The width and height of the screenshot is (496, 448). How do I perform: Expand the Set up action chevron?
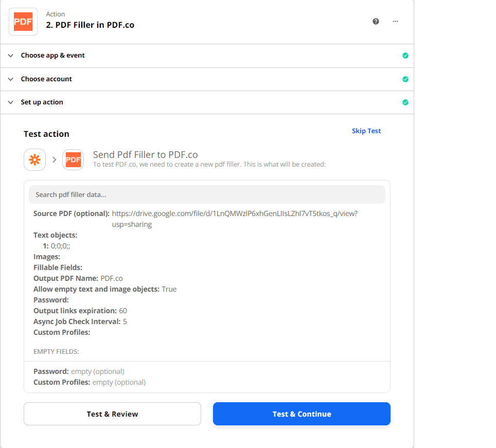click(10, 102)
